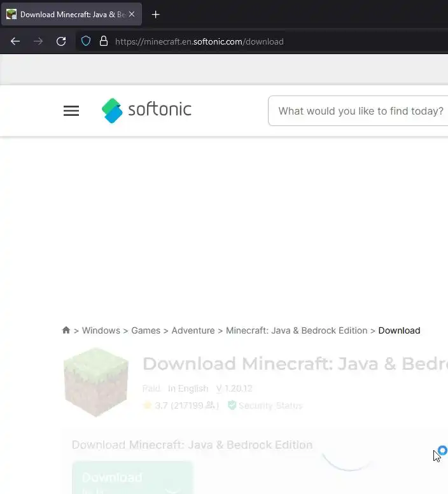Click the Download Minecraft page heading
448x494 pixels.
[x=295, y=363]
